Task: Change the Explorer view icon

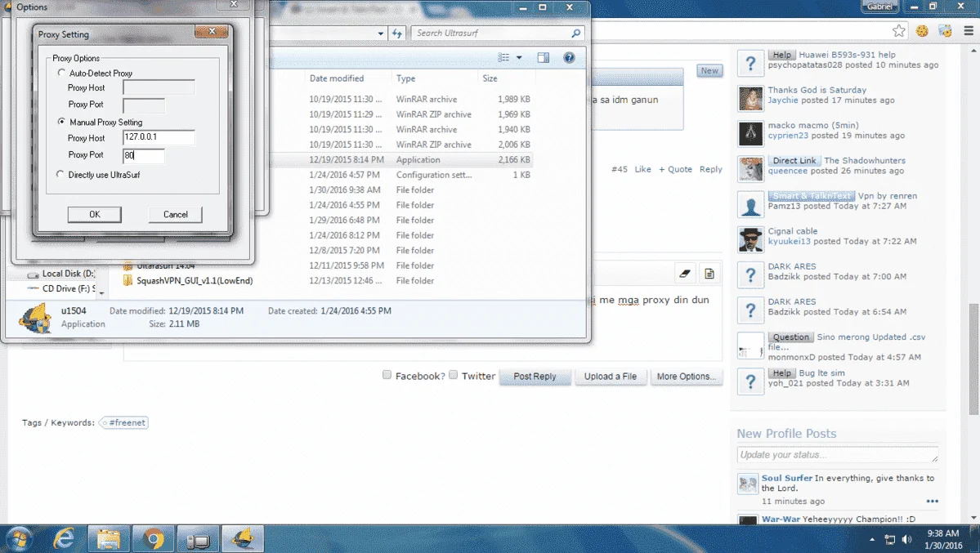Action: pyautogui.click(x=503, y=57)
